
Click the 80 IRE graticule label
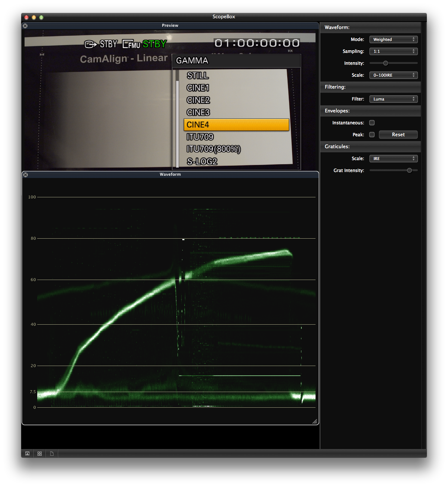click(33, 238)
